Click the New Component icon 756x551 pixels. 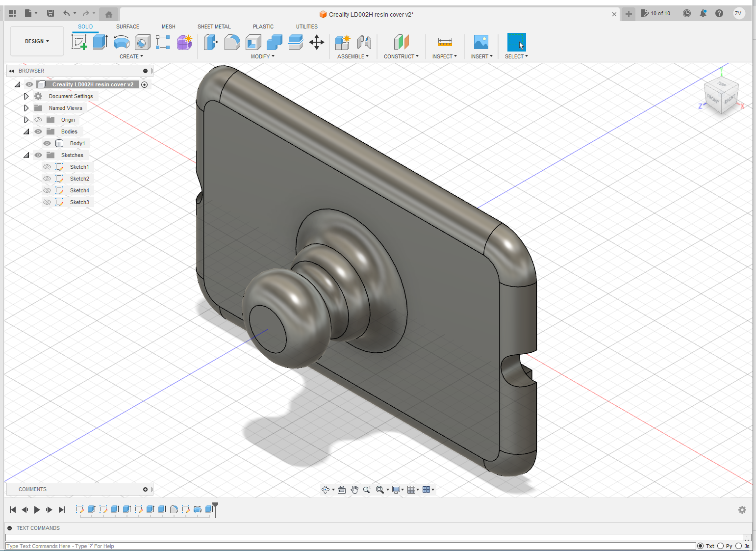point(343,42)
